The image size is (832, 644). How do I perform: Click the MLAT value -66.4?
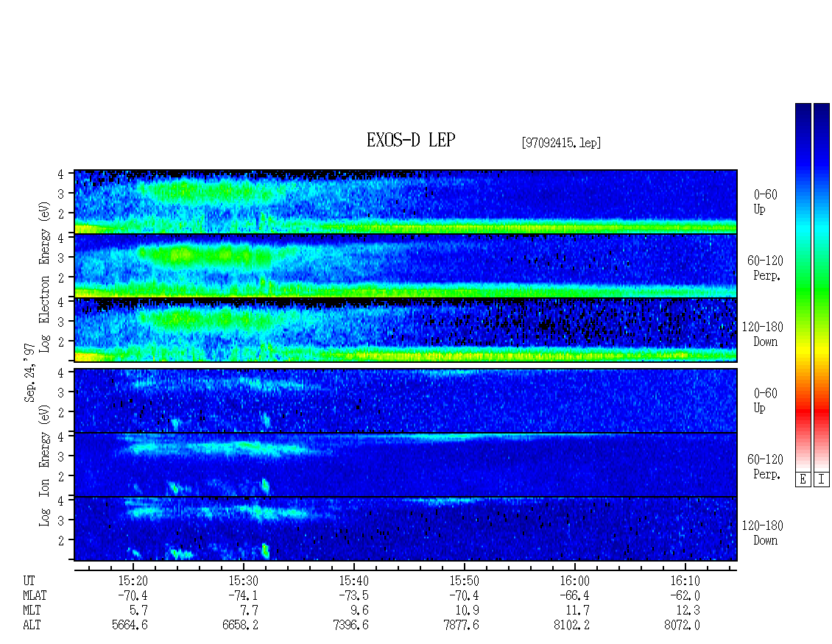(x=574, y=595)
